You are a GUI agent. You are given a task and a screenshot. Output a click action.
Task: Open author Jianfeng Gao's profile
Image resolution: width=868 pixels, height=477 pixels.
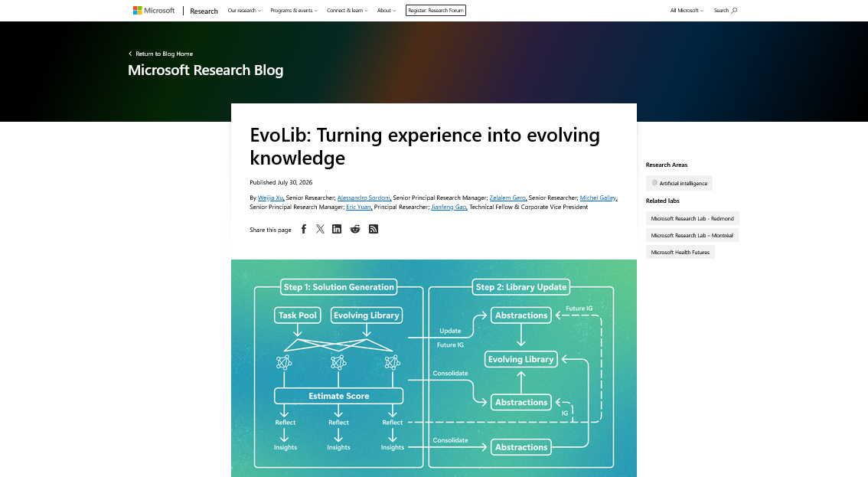click(449, 207)
